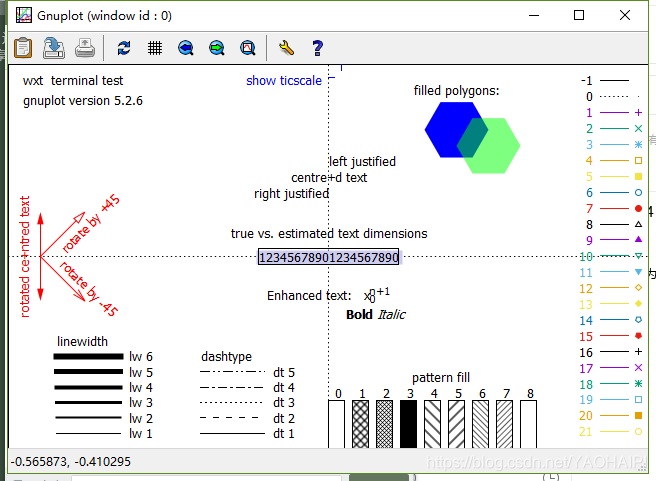Click the 'dt 5' label

284,372
